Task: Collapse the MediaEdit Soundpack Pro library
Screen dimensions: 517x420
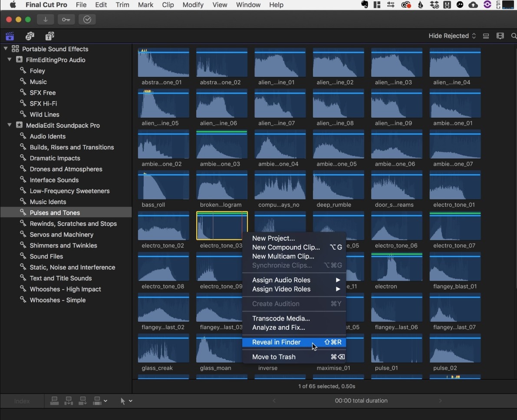Action: point(9,125)
